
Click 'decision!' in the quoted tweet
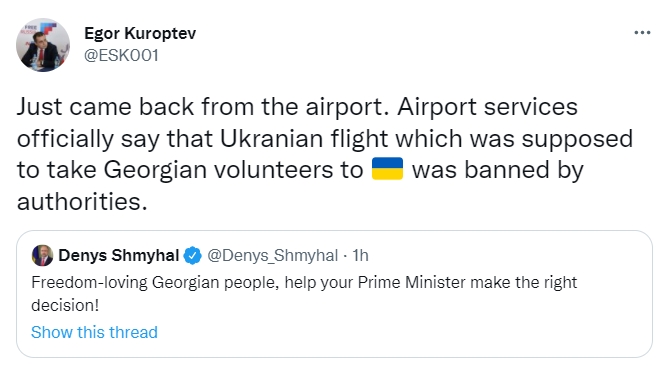(x=65, y=305)
